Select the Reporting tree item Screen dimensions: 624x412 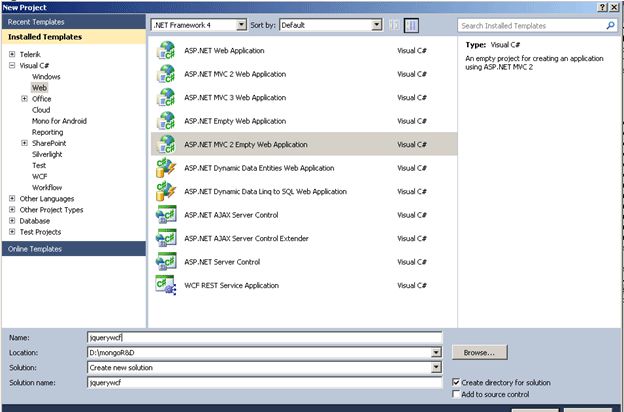[x=47, y=132]
